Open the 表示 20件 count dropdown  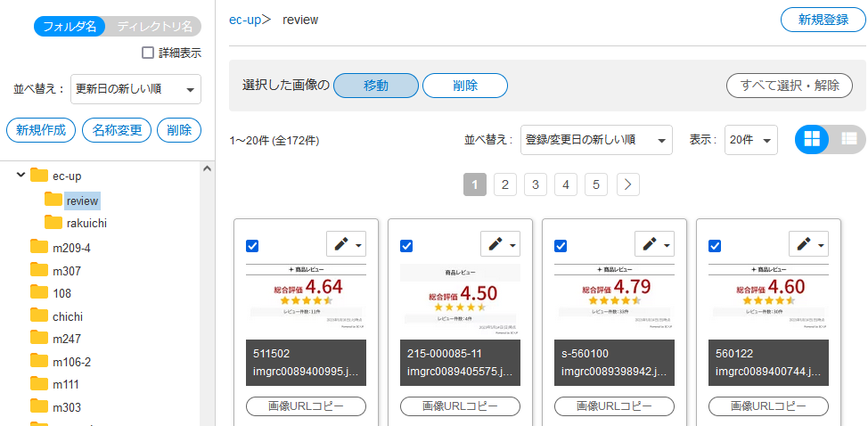(x=750, y=140)
